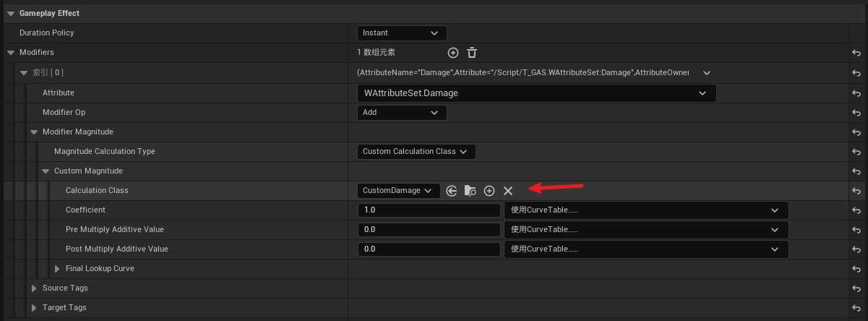This screenshot has width=868, height=321.
Task: Click Pre Multiply Additive Value field
Action: [x=429, y=230]
